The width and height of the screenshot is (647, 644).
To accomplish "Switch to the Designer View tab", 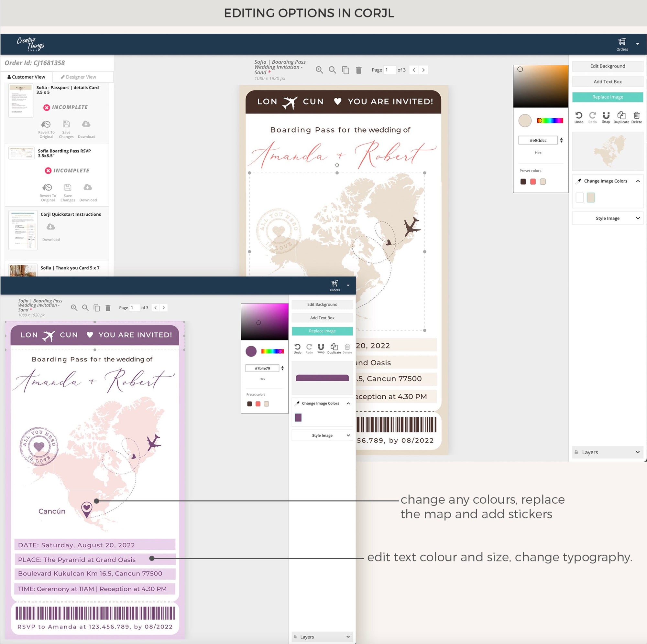I will (x=78, y=77).
